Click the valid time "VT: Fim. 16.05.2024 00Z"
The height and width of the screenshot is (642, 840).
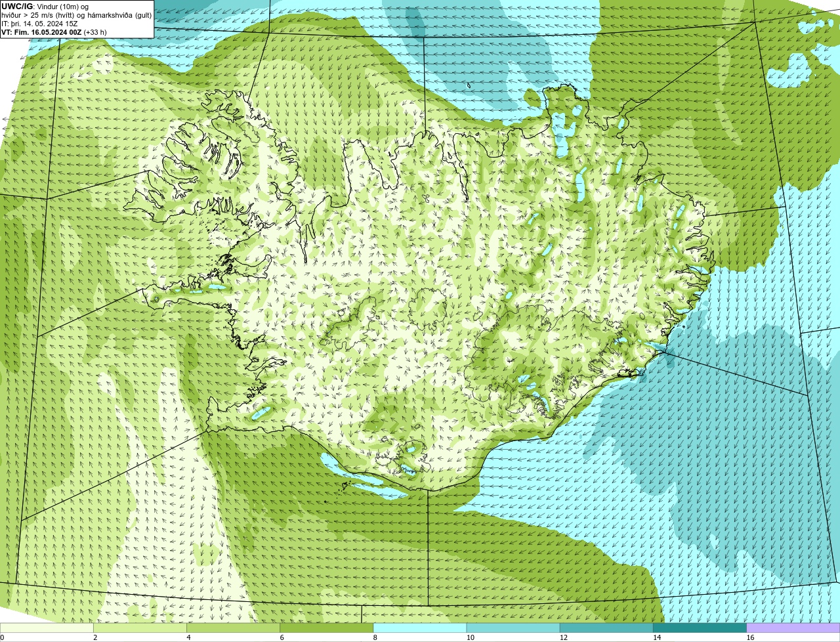(42, 32)
